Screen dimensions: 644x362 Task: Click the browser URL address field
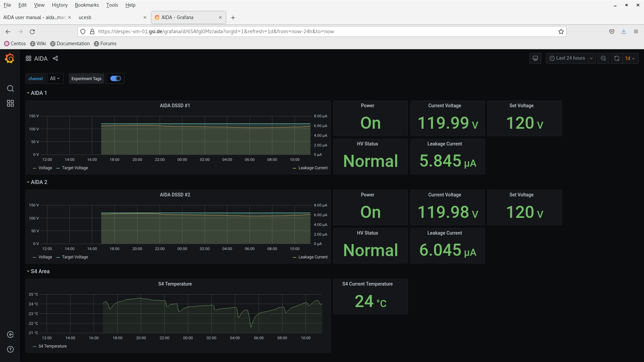pos(302,32)
